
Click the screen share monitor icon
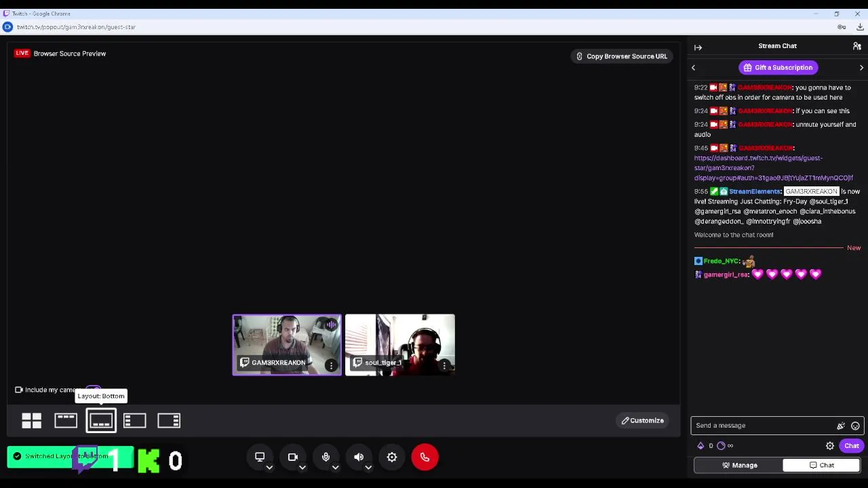click(x=260, y=457)
